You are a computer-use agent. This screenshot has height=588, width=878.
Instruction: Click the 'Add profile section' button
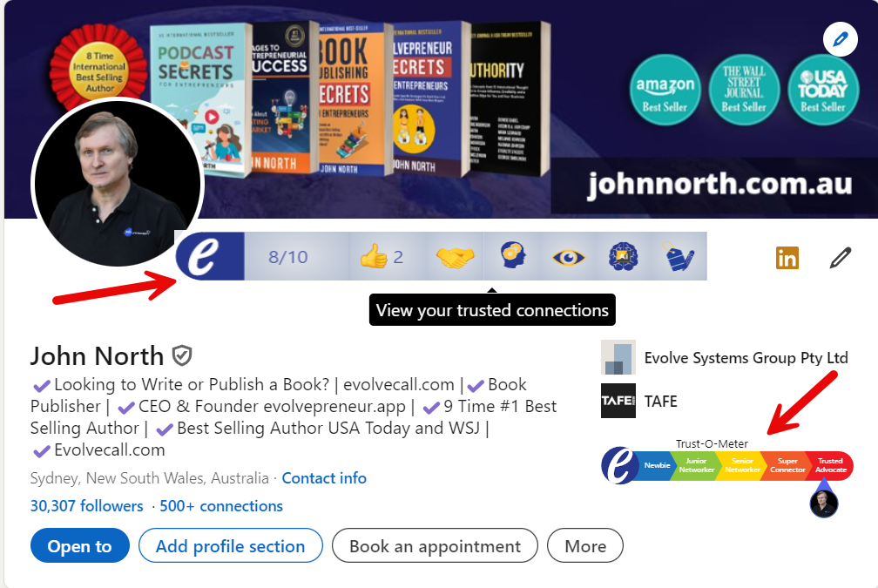coord(231,545)
